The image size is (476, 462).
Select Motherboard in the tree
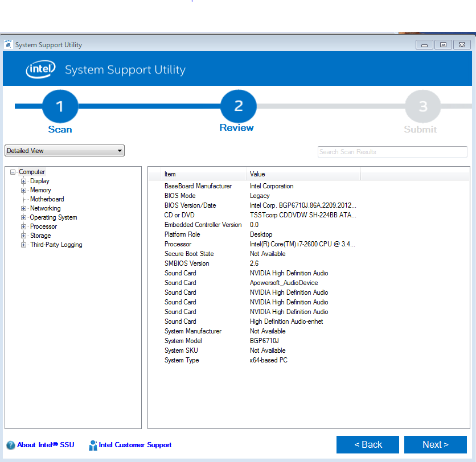[x=47, y=199]
